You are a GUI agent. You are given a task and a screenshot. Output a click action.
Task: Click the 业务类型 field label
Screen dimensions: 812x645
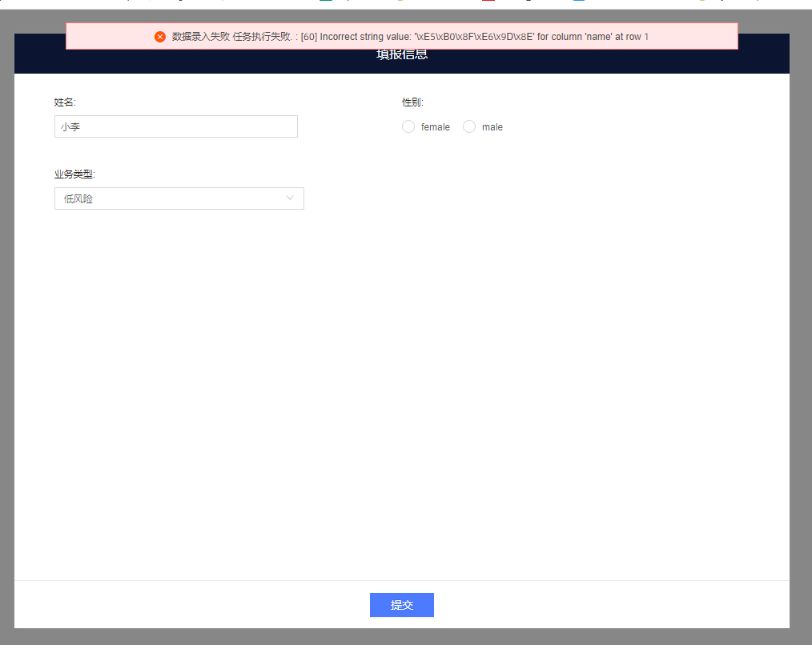(x=74, y=174)
